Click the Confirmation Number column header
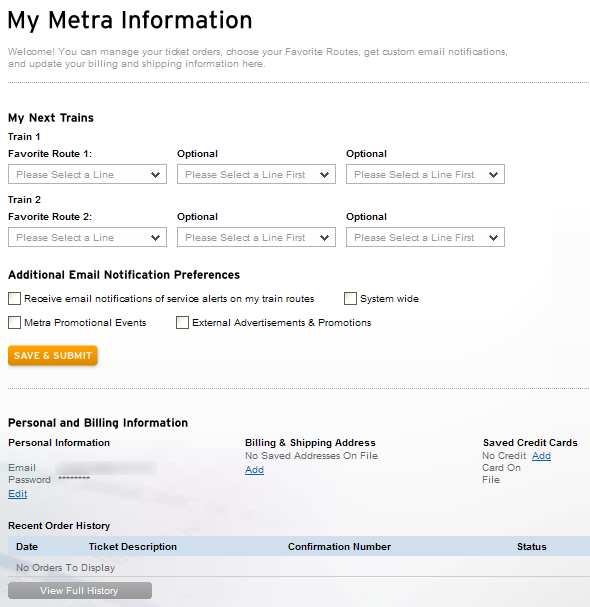The width and height of the screenshot is (590, 607). tap(340, 547)
